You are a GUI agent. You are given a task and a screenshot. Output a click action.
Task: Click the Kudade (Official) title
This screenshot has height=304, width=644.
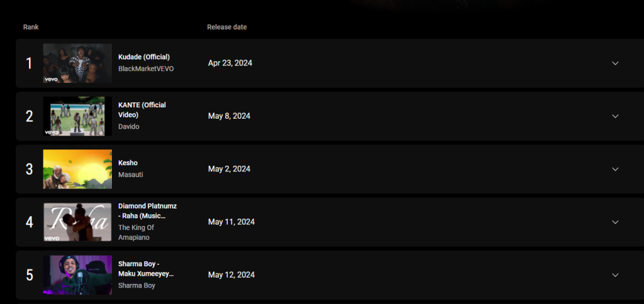click(x=144, y=57)
